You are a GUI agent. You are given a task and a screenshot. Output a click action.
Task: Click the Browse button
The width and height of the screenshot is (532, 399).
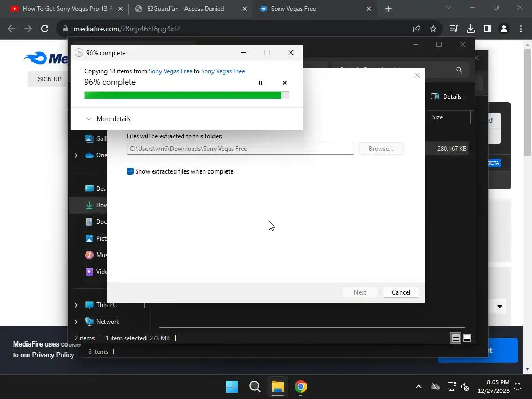[381, 149]
